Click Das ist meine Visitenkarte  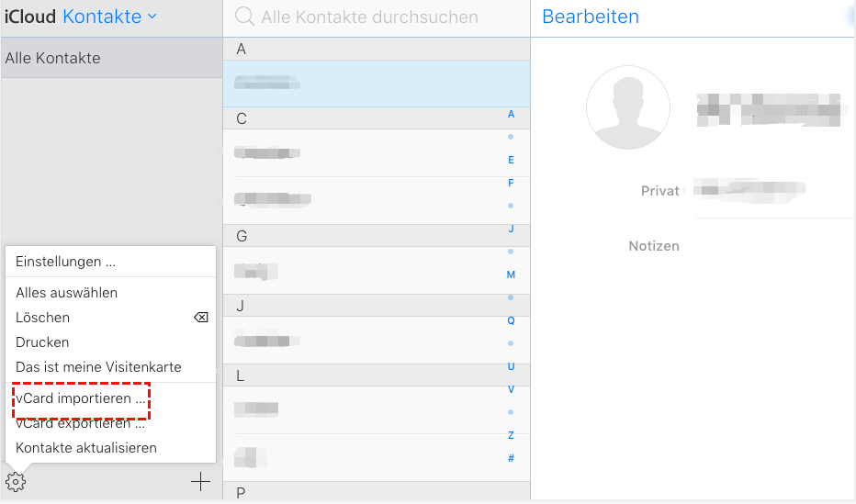[98, 367]
